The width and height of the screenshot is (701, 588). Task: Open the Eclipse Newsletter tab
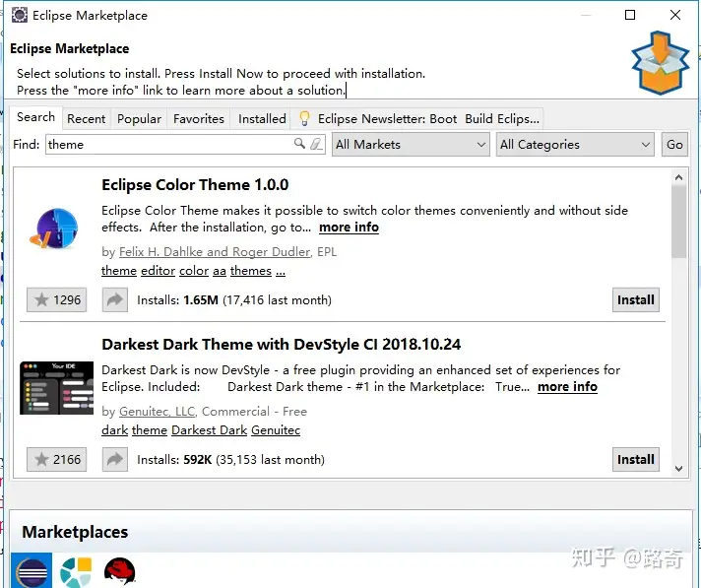pyautogui.click(x=417, y=119)
